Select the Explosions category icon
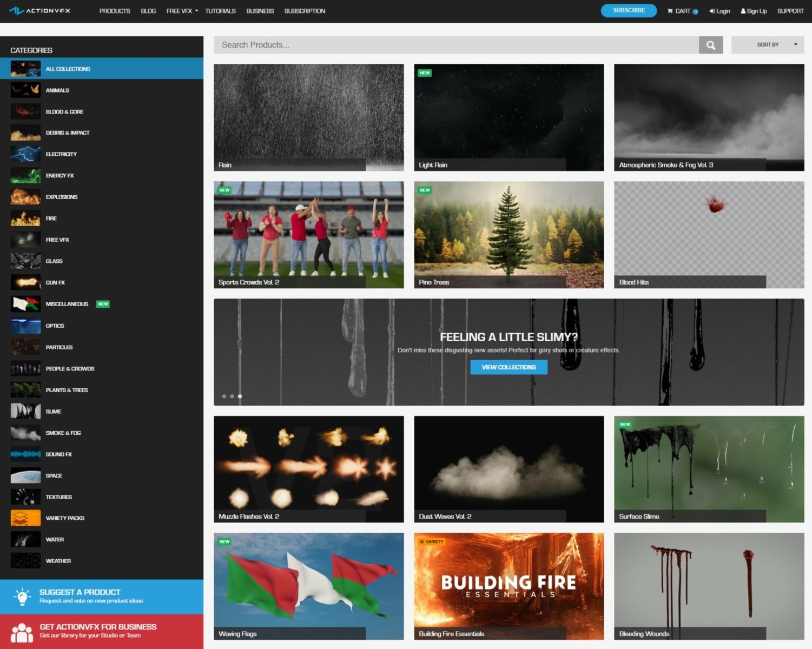Viewport: 812px width, 649px height. tap(25, 196)
